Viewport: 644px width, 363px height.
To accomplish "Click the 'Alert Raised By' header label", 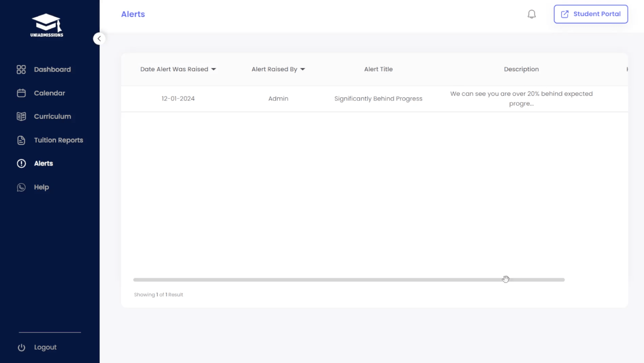I will [x=274, y=69].
